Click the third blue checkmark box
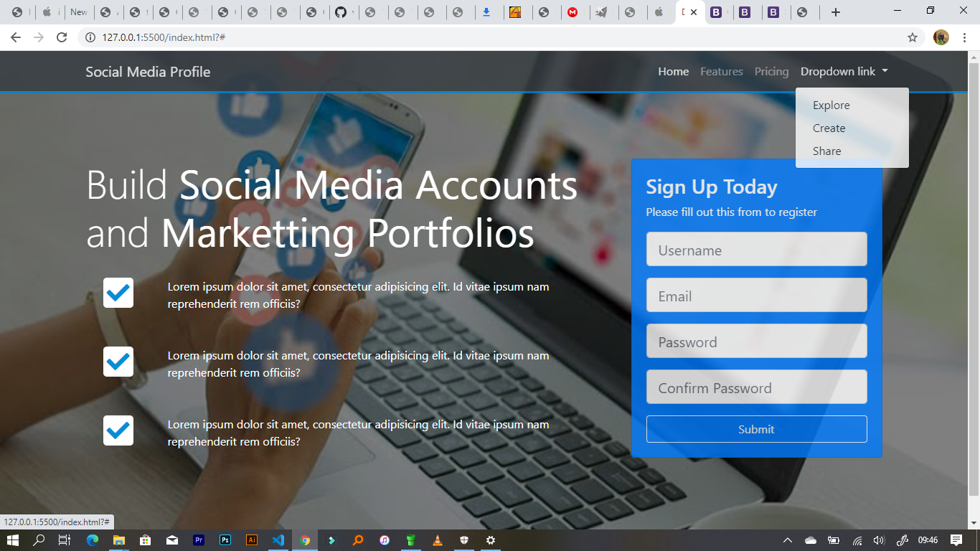The height and width of the screenshot is (551, 980). pyautogui.click(x=118, y=430)
